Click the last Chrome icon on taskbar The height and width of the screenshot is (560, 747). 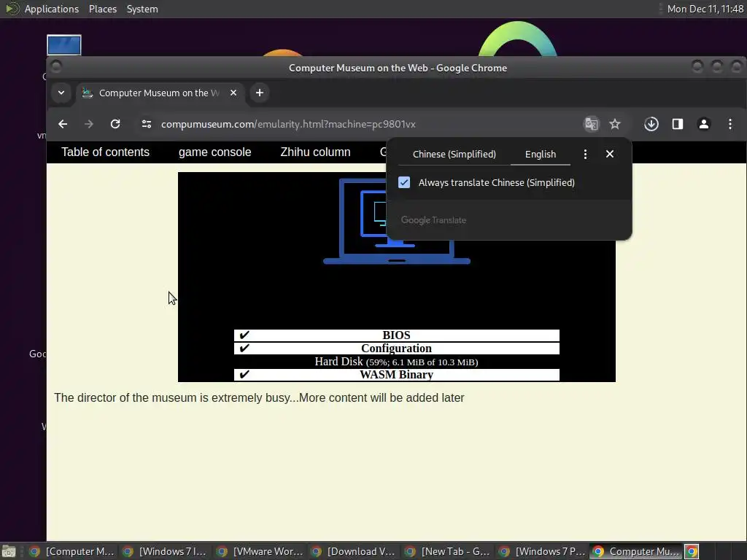click(692, 551)
